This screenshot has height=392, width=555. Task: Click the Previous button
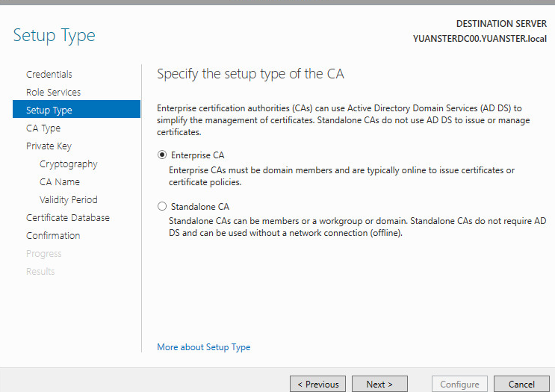coord(318,385)
